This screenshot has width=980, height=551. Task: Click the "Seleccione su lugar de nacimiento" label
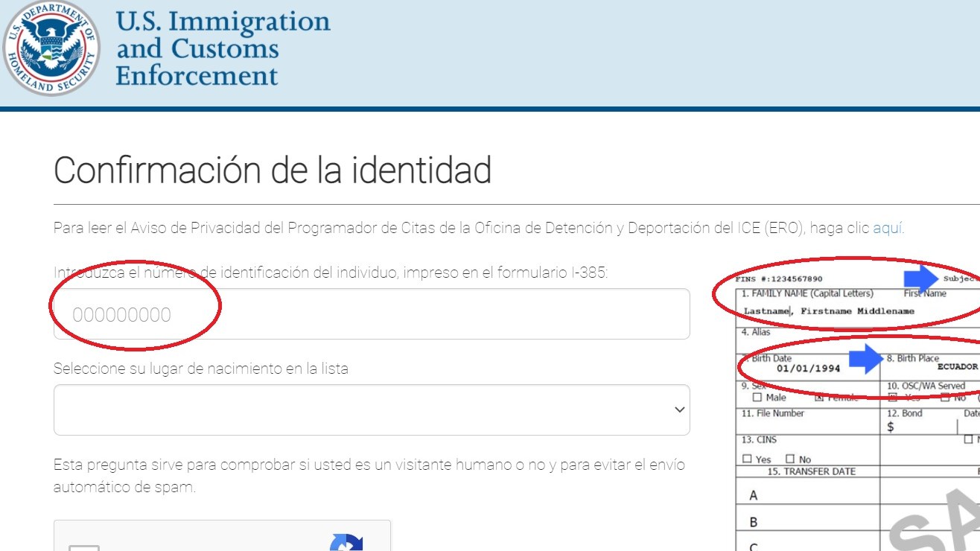coord(201,369)
